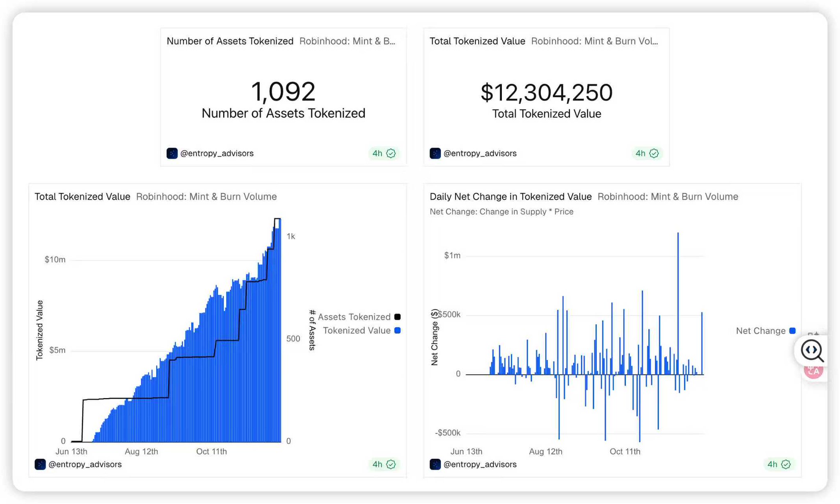
Task: Toggle the Assets Tokenized legend series
Action: (354, 317)
